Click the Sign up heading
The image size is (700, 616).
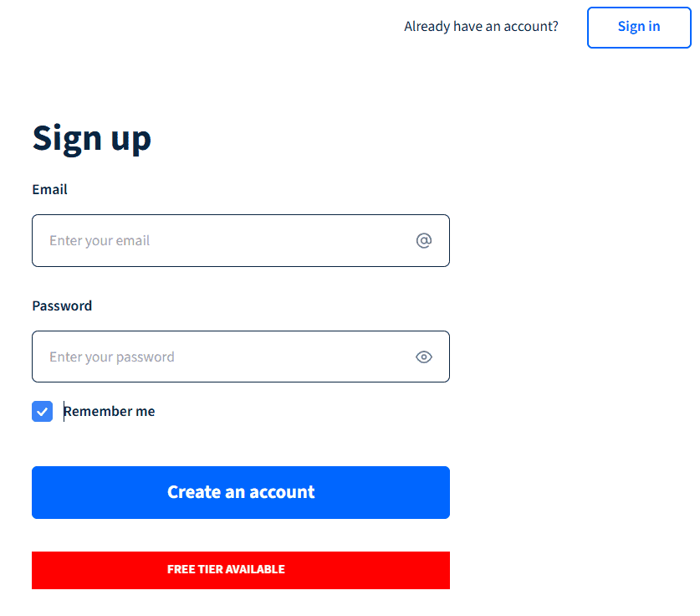pyautogui.click(x=91, y=137)
